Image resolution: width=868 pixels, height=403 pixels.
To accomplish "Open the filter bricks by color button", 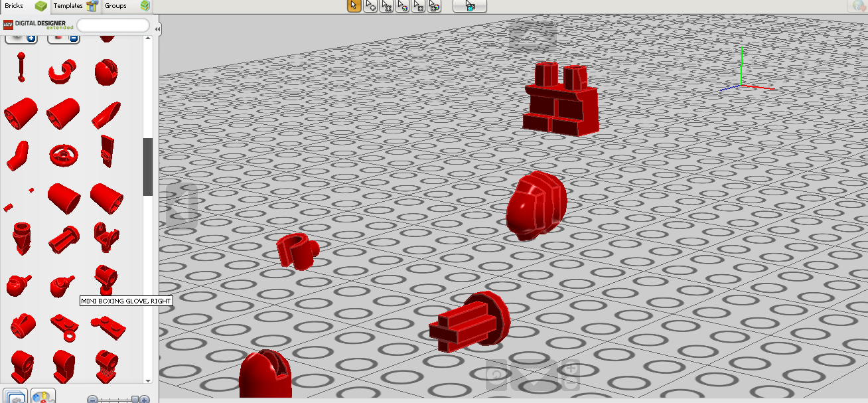I will pyautogui.click(x=43, y=396).
